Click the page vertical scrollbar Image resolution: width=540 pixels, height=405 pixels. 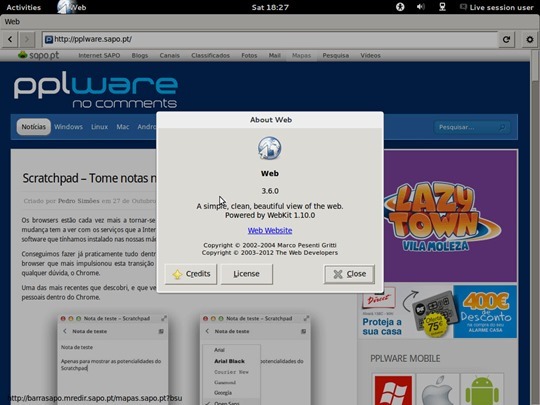pyautogui.click(x=535, y=227)
